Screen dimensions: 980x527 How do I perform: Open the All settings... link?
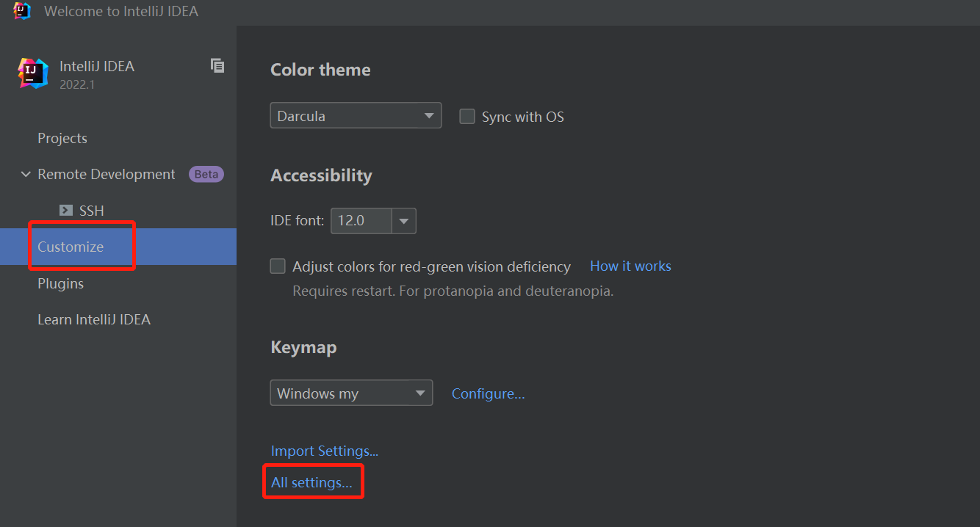click(311, 483)
